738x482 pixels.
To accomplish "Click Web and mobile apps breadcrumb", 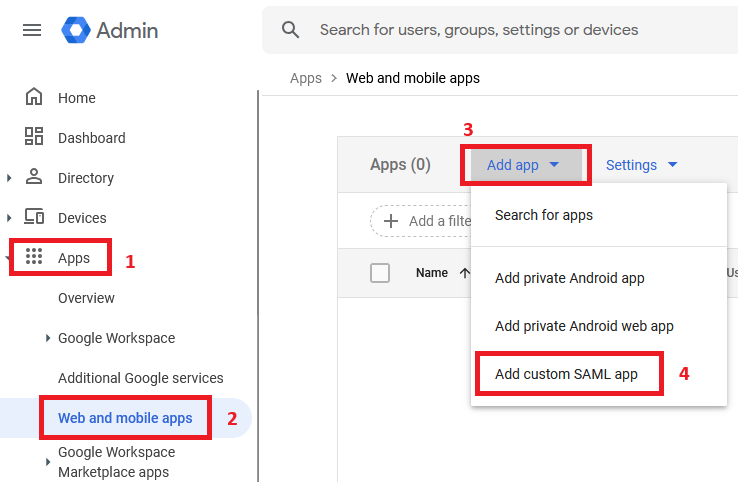I will tap(413, 78).
